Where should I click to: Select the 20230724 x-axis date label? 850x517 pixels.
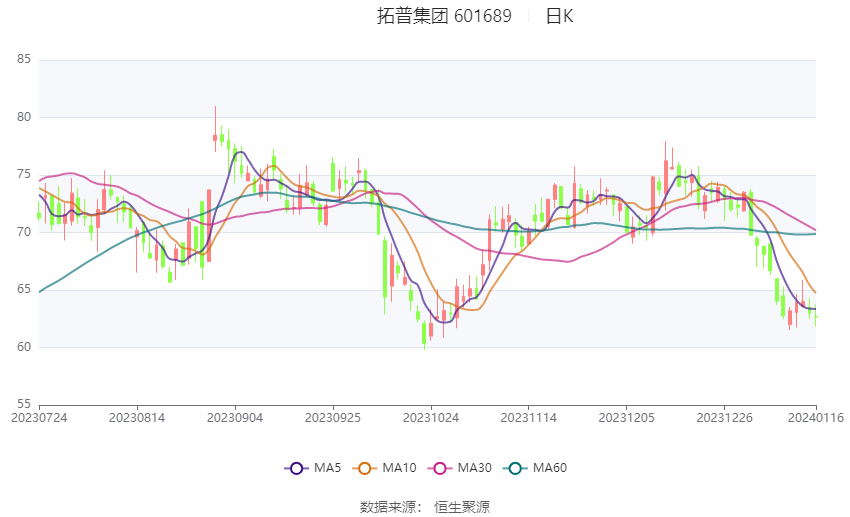coord(39,418)
